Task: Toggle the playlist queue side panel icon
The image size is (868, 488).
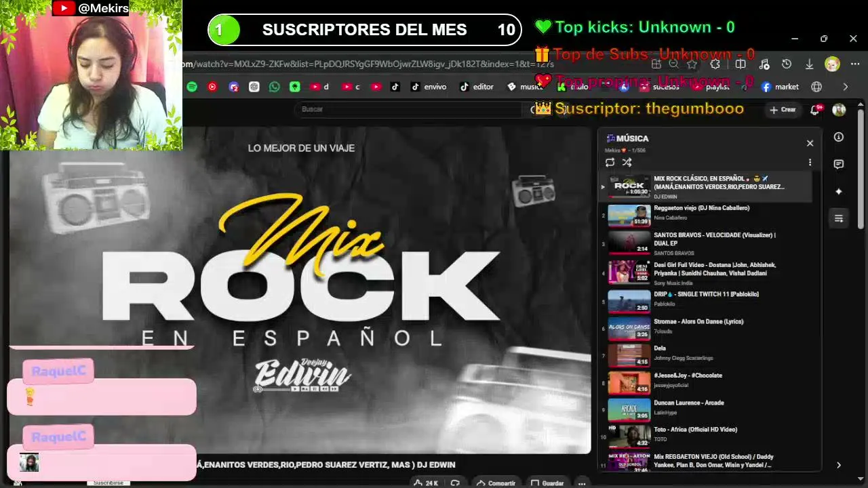Action: 839,219
